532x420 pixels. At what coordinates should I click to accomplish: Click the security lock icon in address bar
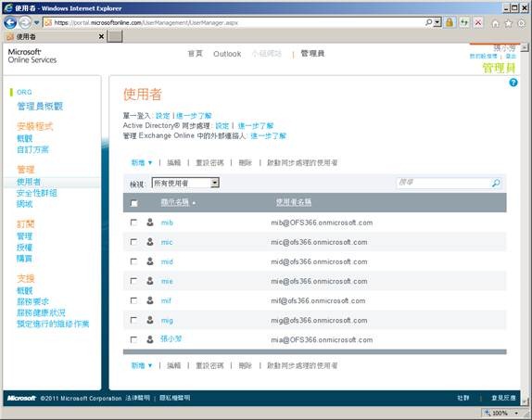[450, 23]
